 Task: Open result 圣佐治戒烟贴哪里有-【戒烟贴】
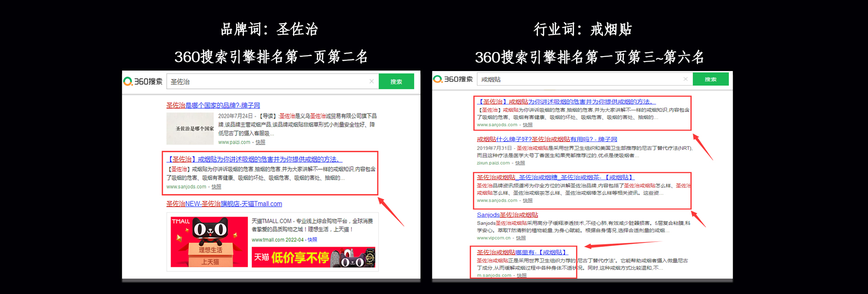522,252
